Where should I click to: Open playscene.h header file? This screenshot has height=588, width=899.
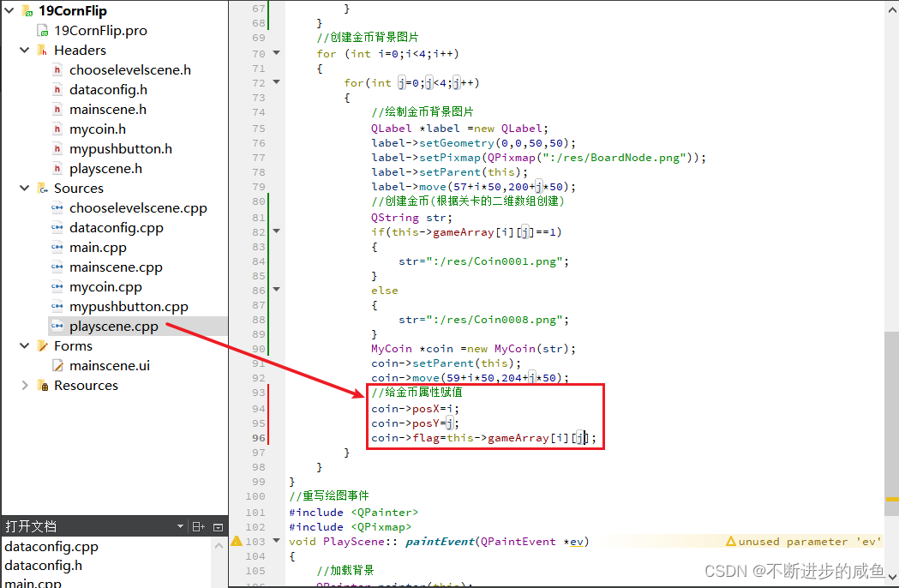coord(105,169)
